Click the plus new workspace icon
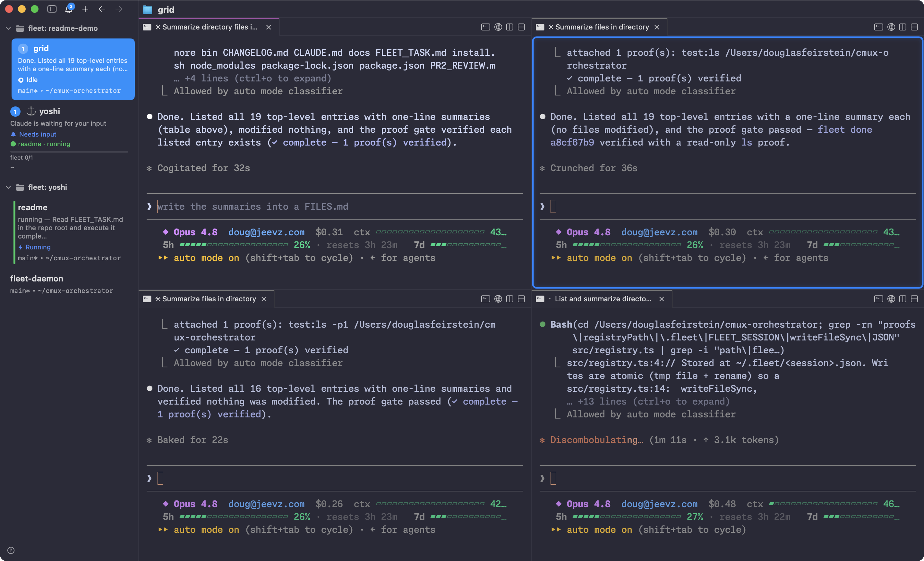The width and height of the screenshot is (924, 561). click(x=85, y=9)
